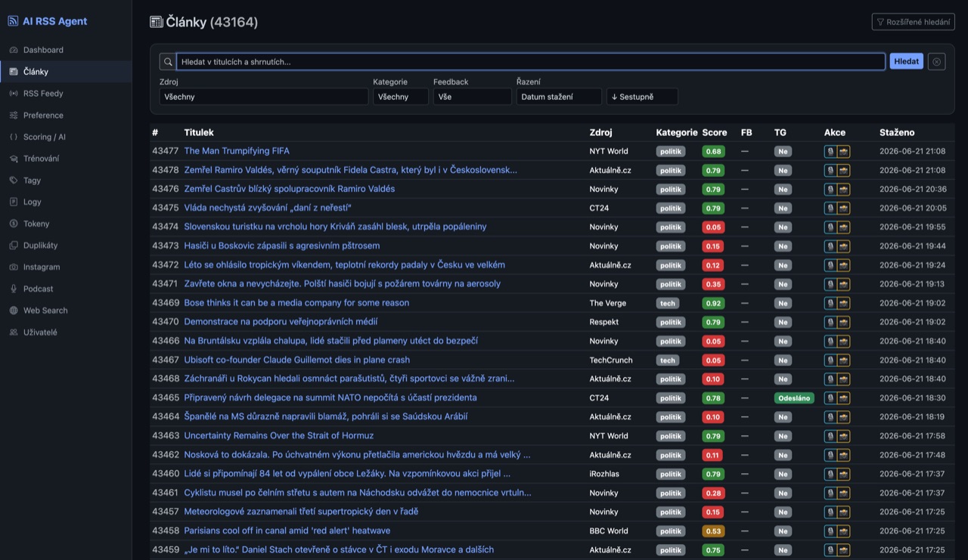
Task: Click the tech badge on Bose article row
Action: pyautogui.click(x=668, y=303)
